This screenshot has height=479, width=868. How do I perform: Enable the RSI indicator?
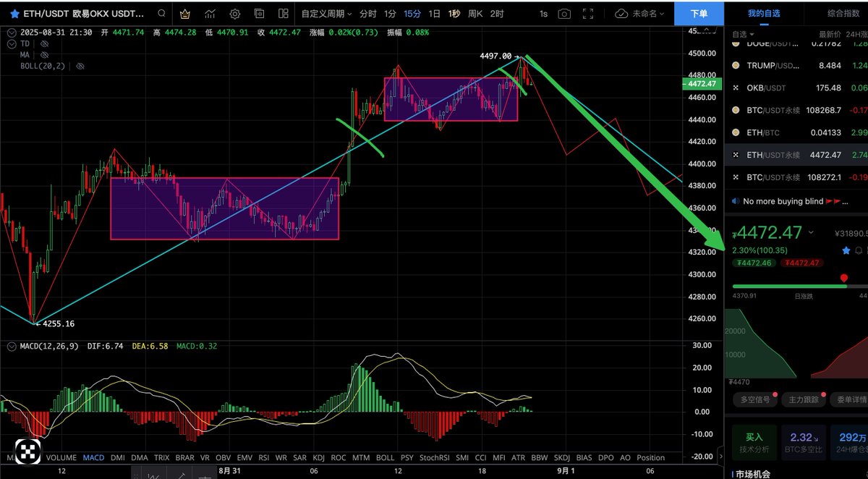click(x=263, y=457)
